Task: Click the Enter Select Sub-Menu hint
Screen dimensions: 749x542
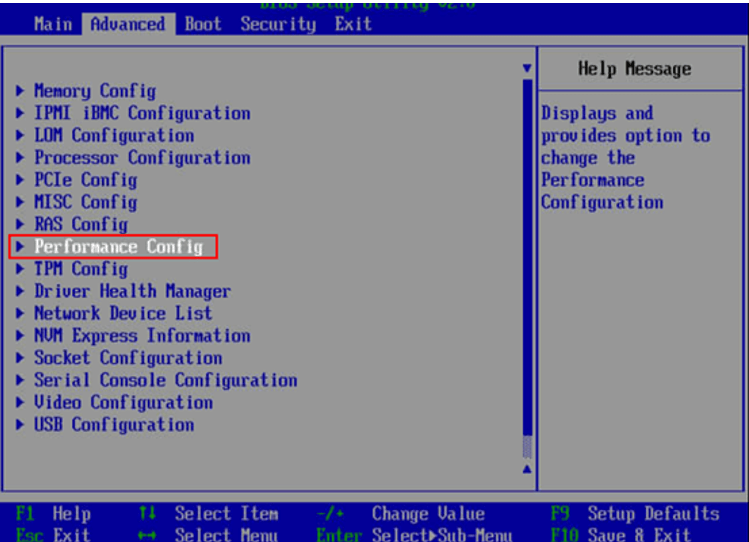Action: pyautogui.click(x=414, y=534)
